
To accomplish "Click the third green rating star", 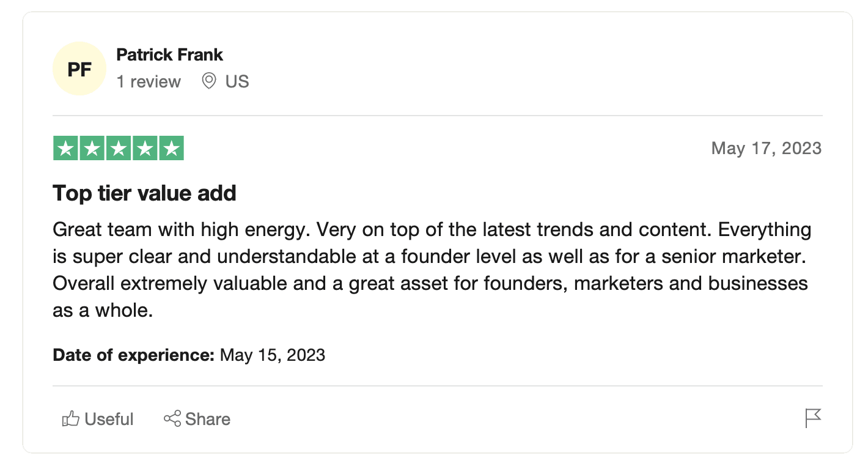I will point(118,149).
